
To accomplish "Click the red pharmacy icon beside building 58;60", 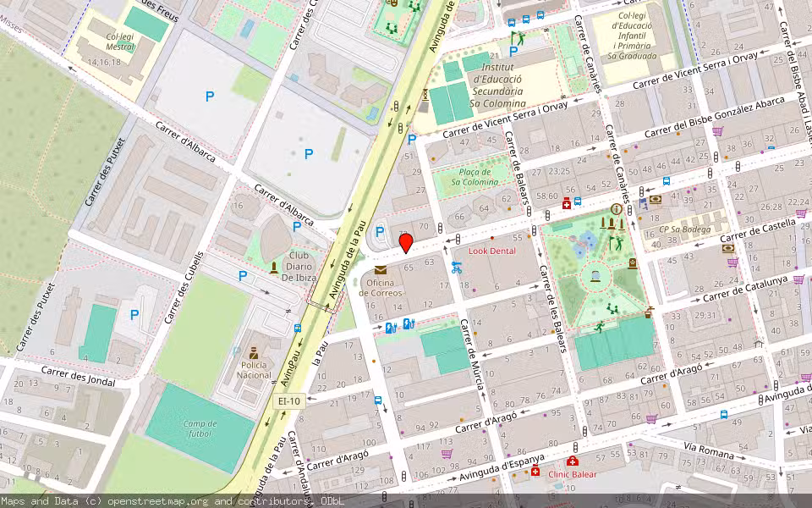I will (567, 203).
